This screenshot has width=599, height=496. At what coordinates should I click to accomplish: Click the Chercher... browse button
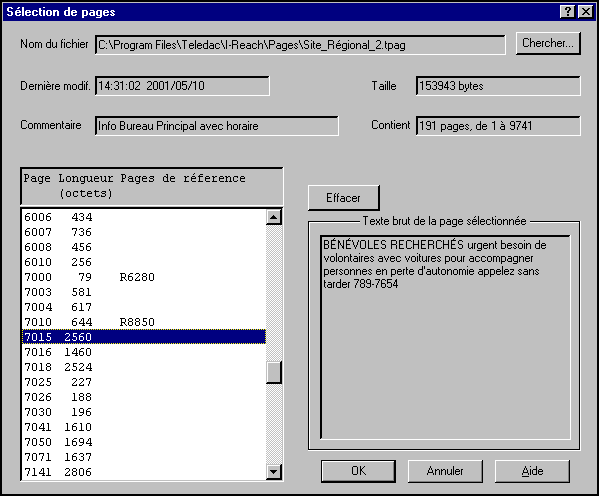548,43
